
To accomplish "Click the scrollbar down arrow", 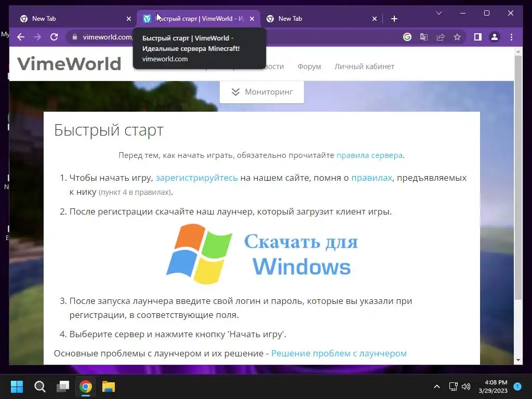I will [x=518, y=360].
